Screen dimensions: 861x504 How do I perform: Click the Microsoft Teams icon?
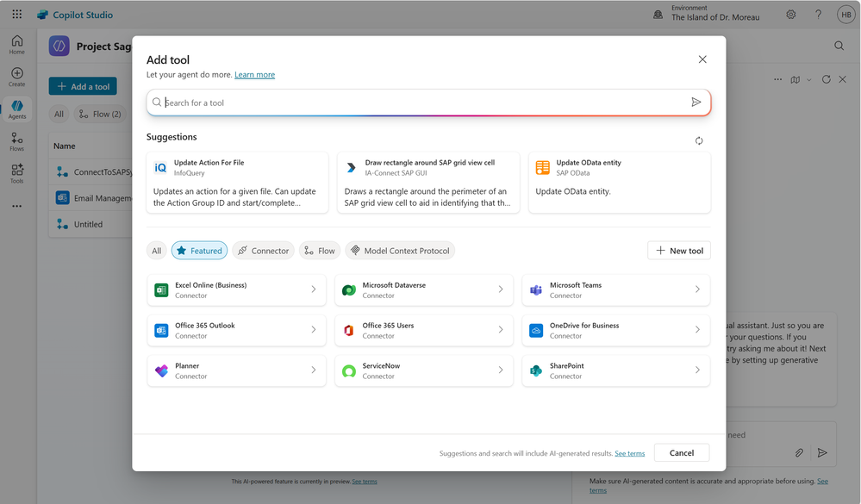pyautogui.click(x=536, y=289)
